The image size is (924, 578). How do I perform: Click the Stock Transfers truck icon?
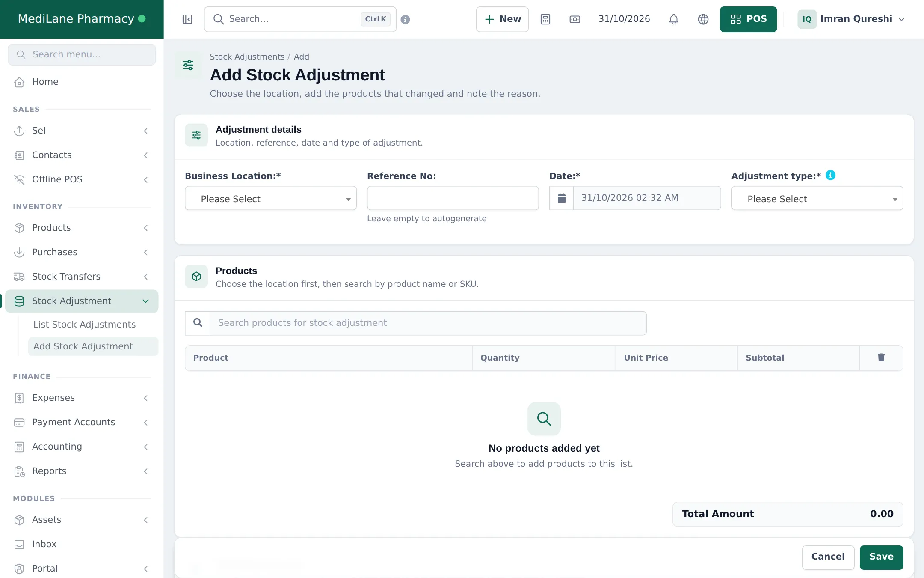(x=19, y=277)
